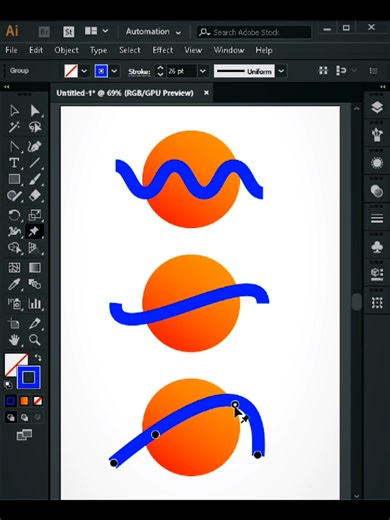Select the Selection tool arrow
The image size is (390, 520).
point(14,111)
